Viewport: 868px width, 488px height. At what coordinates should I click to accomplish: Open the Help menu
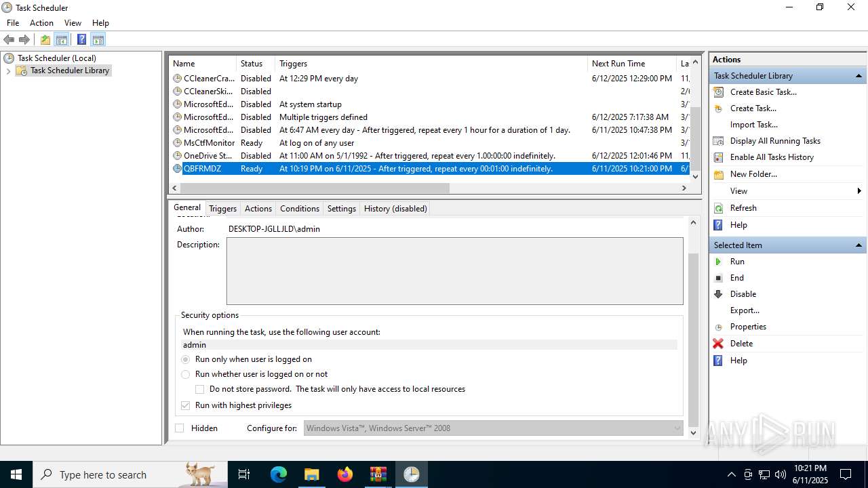point(100,23)
